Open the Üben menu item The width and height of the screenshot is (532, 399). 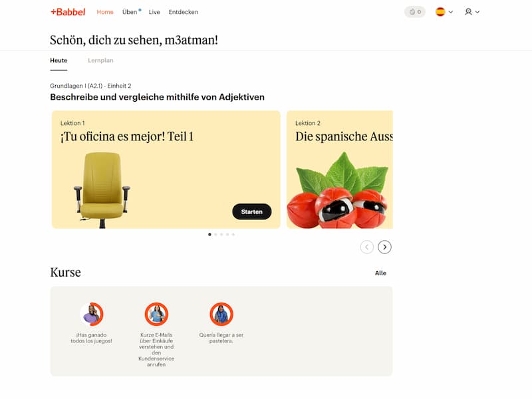click(x=130, y=12)
